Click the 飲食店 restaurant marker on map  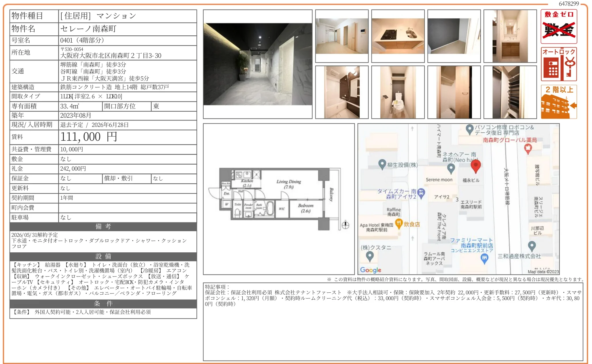399,223
